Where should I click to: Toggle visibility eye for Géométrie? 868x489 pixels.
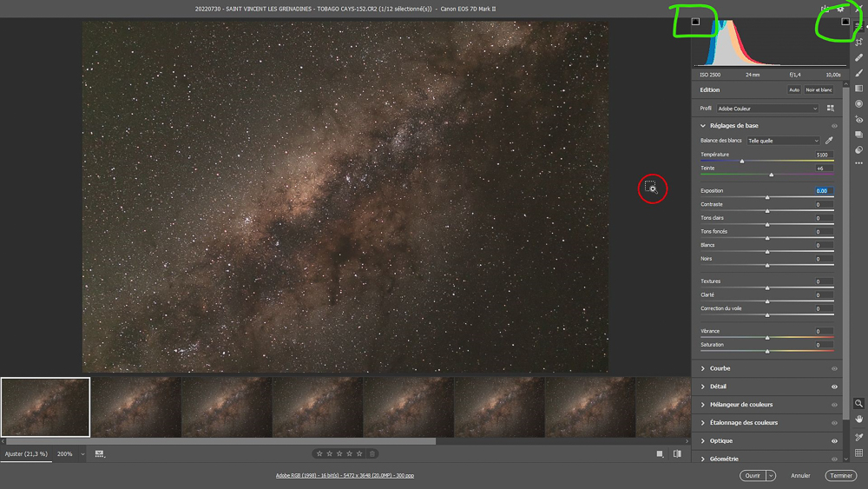(x=834, y=459)
